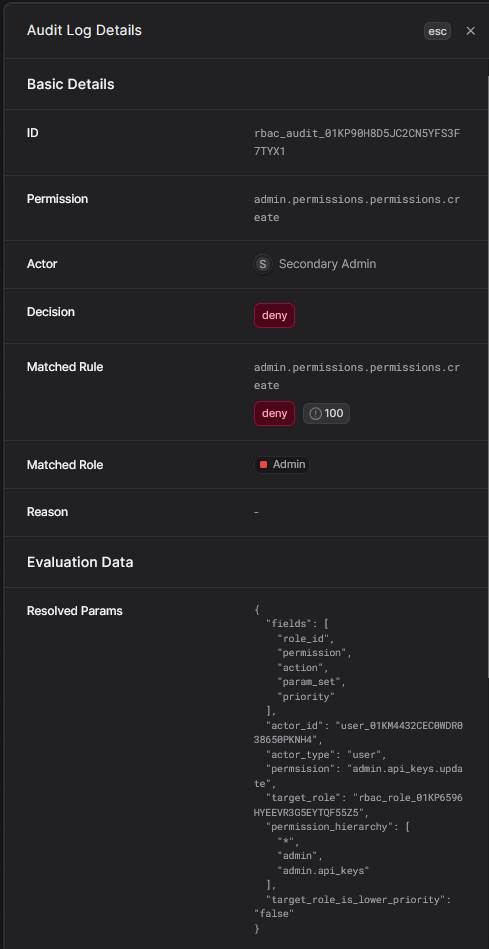
Task: Select the Permission value admin.permissions.permissions.create
Action: [x=357, y=208]
